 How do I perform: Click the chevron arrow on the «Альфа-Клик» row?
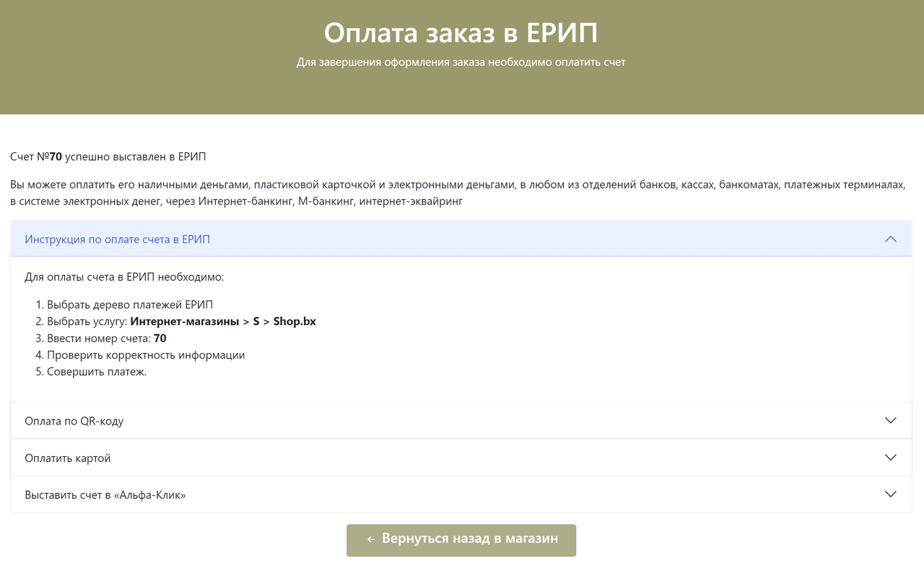[890, 495]
